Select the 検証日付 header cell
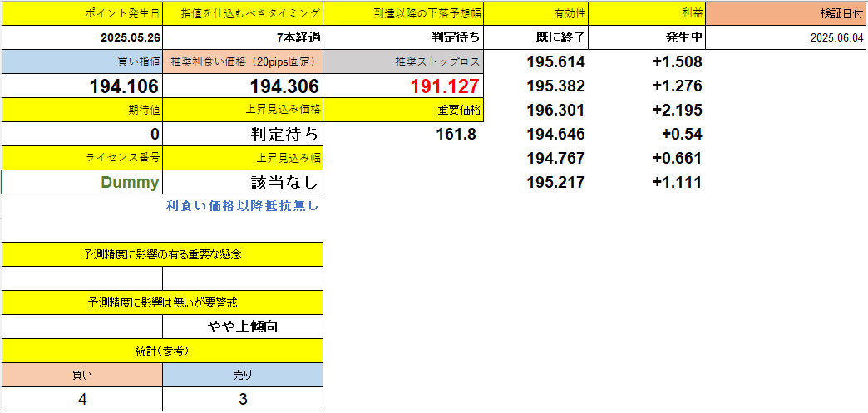This screenshot has width=868, height=413. pyautogui.click(x=787, y=13)
